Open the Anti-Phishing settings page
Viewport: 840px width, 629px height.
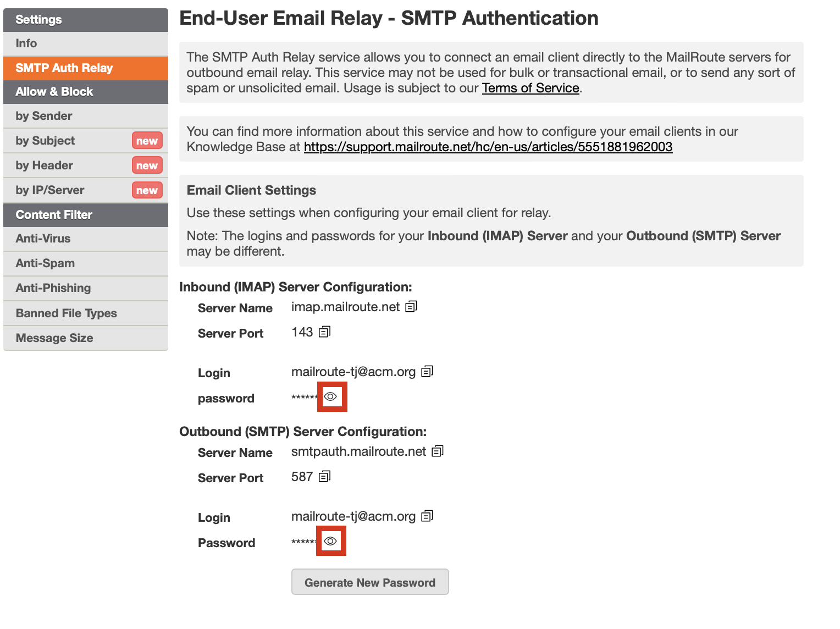[53, 288]
